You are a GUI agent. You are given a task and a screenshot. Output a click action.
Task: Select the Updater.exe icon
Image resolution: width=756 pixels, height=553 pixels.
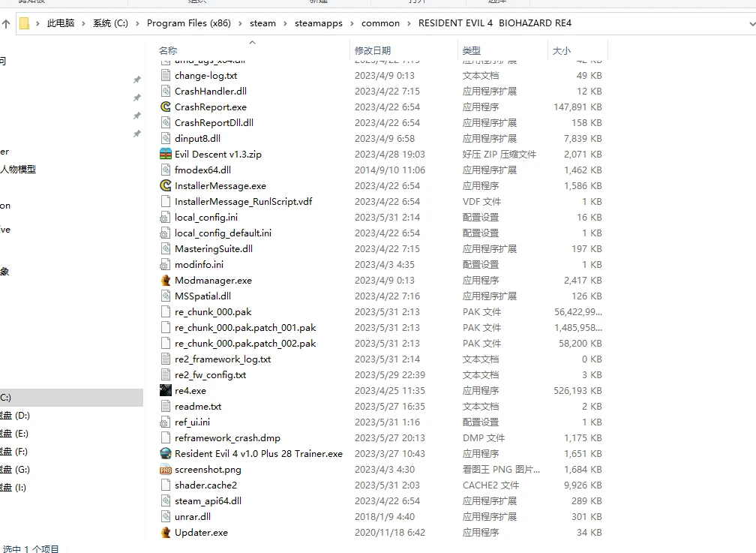[x=165, y=533]
